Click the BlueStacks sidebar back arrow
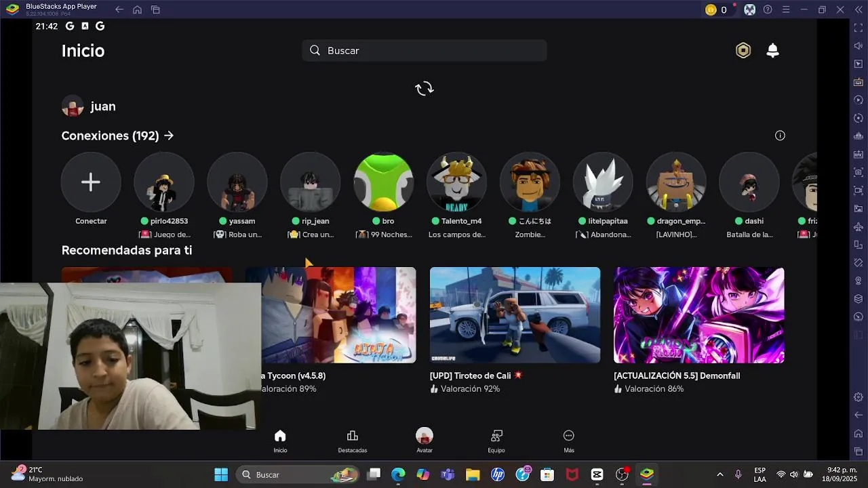868x488 pixels. (x=859, y=415)
